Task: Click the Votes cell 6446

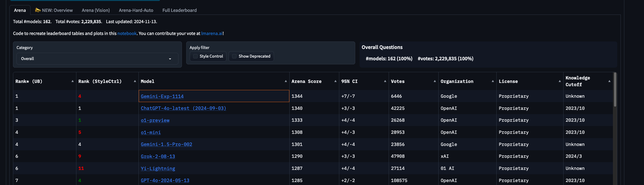Action: 413,96
